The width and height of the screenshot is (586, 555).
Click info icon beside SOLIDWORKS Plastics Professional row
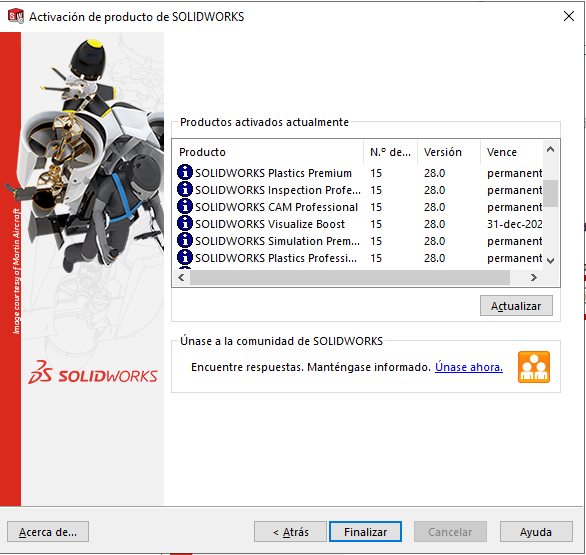pos(185,258)
